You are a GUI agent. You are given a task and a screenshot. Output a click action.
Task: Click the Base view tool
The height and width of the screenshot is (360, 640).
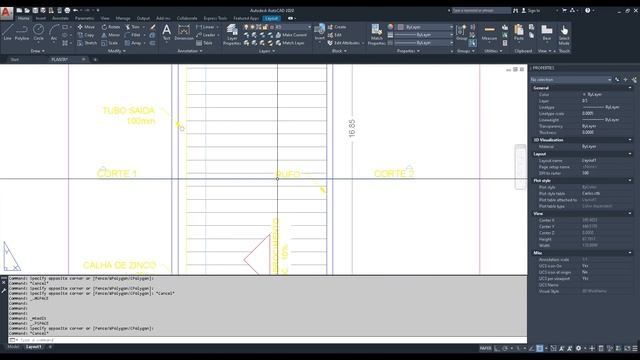[547, 32]
